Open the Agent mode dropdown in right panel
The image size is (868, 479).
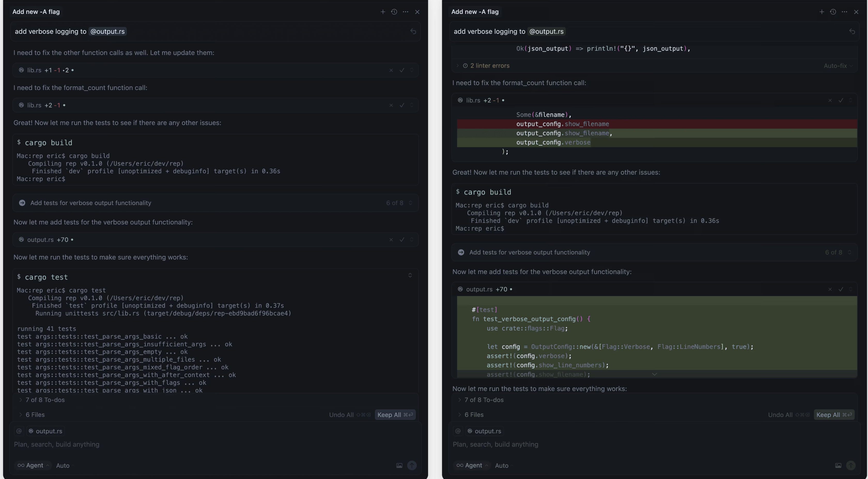point(472,466)
